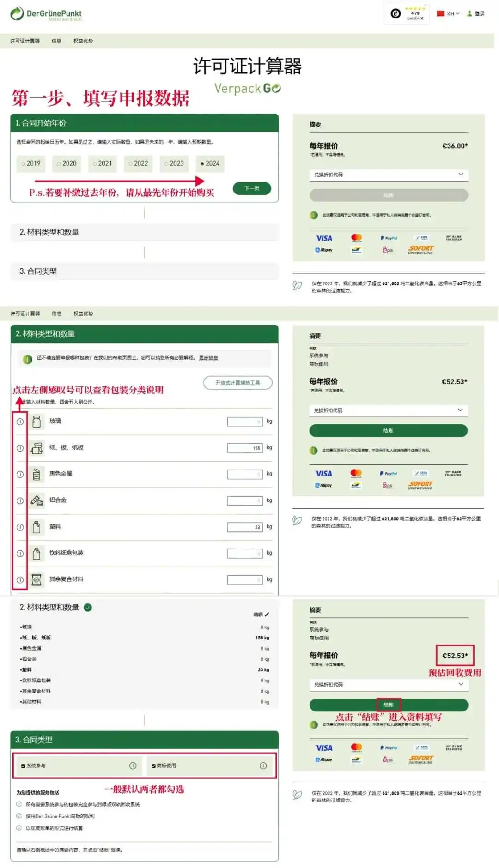This screenshot has width=499, height=868.
Task: Expand the 1. 合同开始年份 section header
Action: tap(144, 123)
